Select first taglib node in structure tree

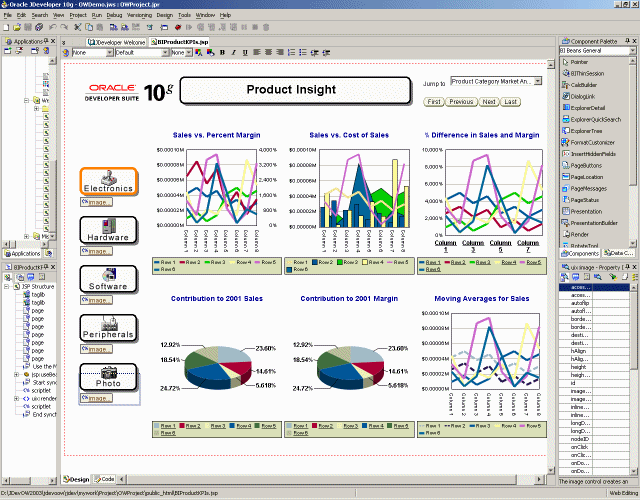[x=34, y=294]
